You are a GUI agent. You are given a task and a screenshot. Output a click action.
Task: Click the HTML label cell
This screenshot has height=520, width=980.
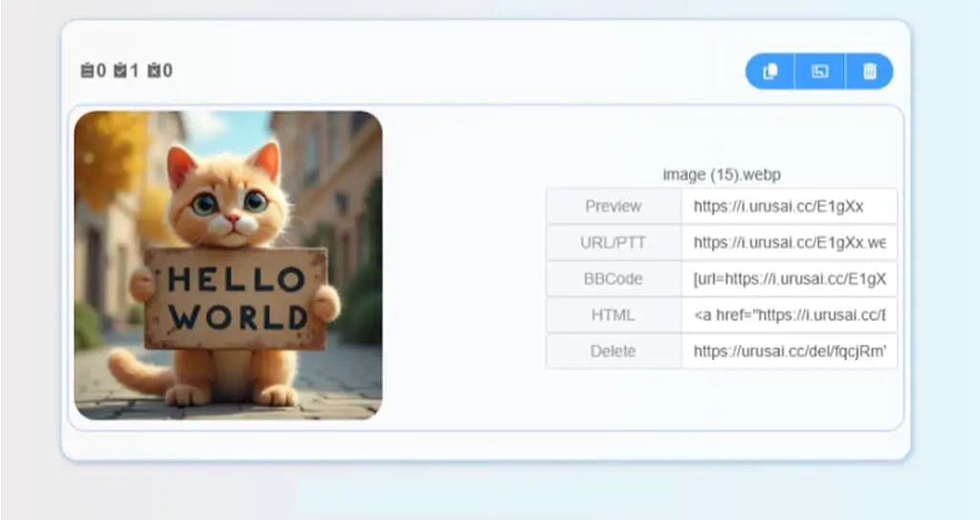point(613,315)
